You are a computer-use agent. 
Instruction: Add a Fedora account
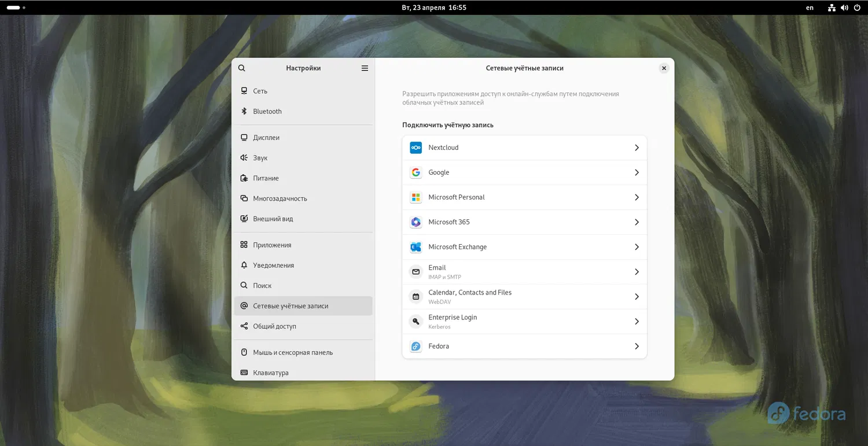[x=524, y=347]
